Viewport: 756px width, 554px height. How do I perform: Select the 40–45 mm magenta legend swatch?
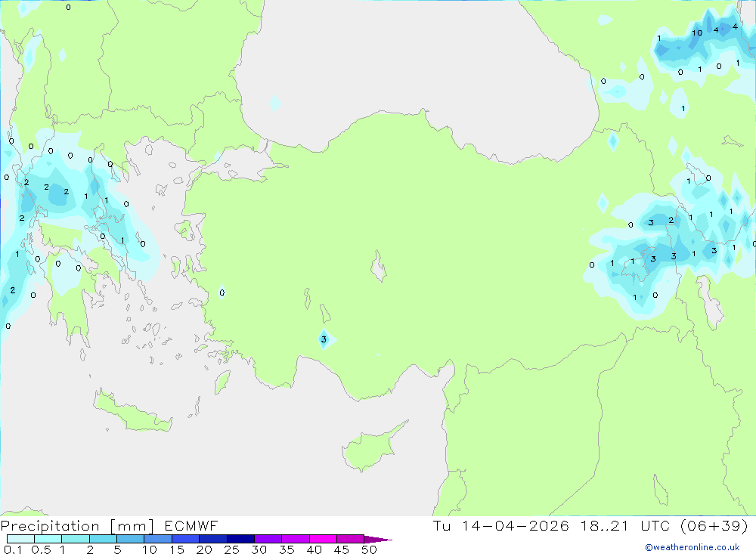pos(323,539)
